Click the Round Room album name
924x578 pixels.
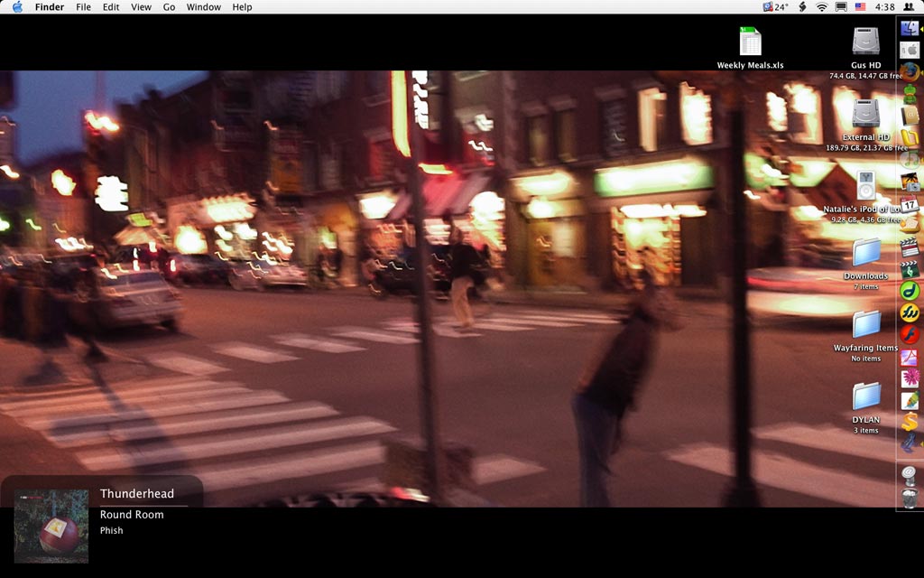132,514
